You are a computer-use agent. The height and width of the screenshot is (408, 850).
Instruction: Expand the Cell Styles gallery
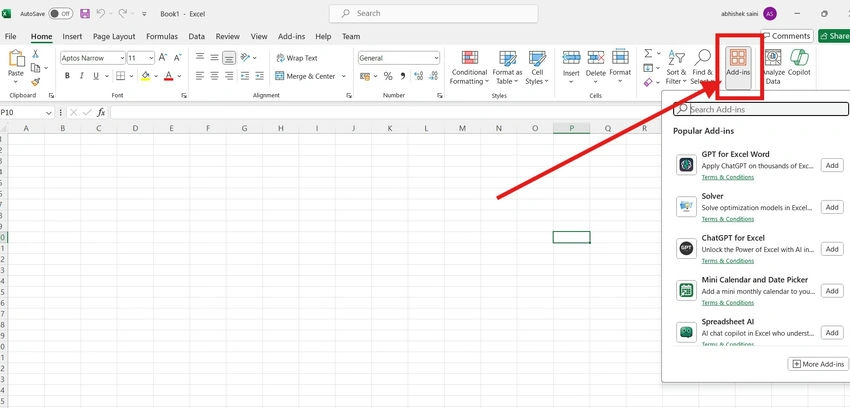point(537,68)
